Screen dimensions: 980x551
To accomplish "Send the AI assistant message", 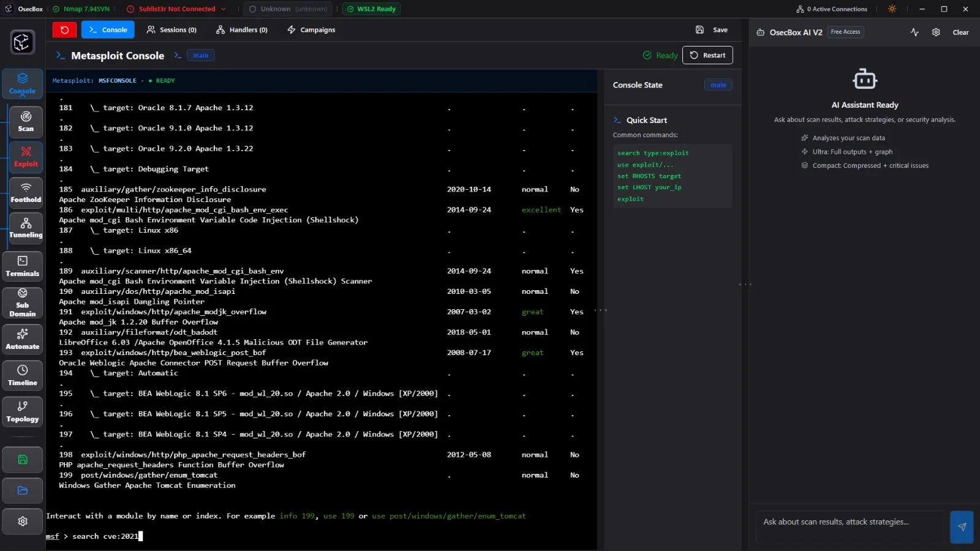I will [962, 527].
